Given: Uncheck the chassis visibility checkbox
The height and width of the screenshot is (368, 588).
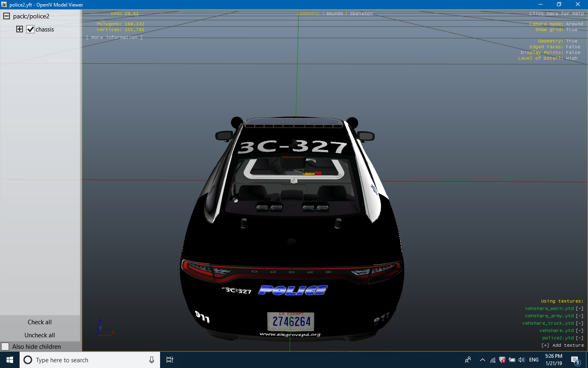Looking at the screenshot, I should tap(31, 29).
